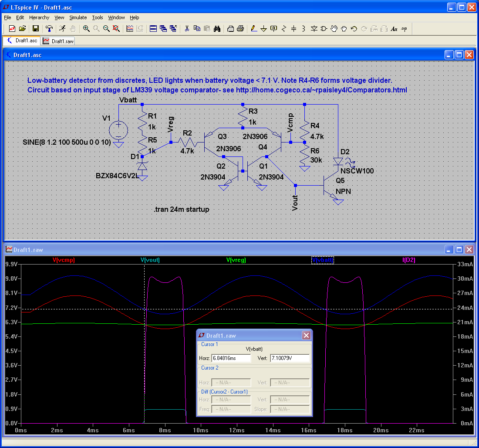
Task: Select the wire drawing tool
Action: tap(253, 29)
